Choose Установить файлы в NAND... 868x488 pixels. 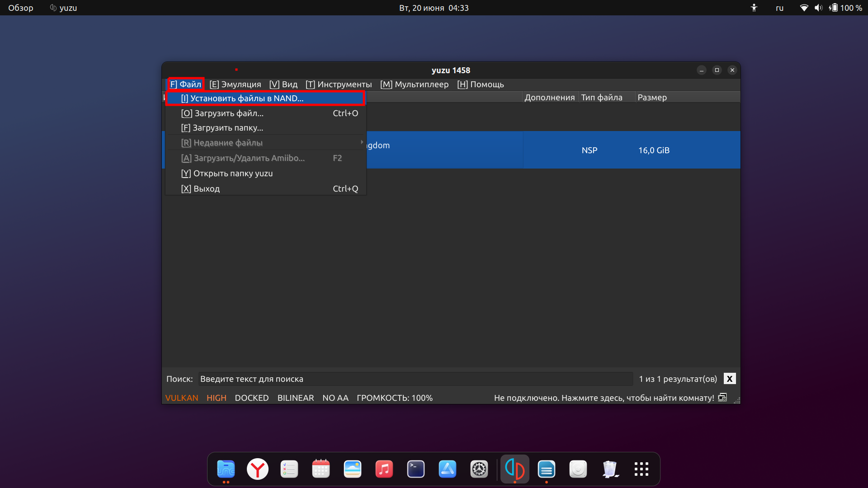[x=266, y=98]
